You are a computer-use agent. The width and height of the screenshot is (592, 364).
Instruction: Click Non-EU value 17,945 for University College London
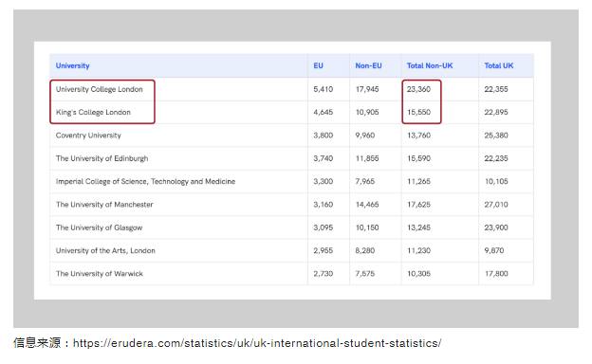[367, 89]
